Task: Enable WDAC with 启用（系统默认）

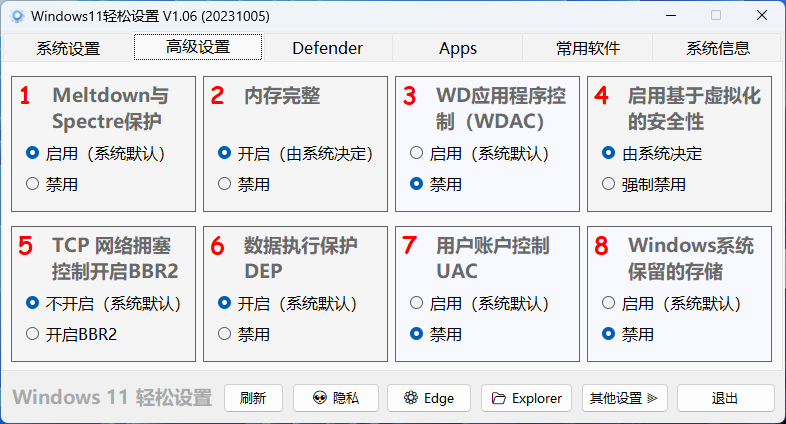Action: (479, 153)
